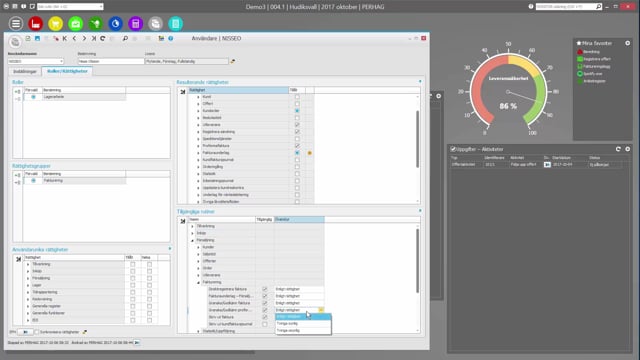The image size is (640, 360).
Task: Open the yellow shopping cart module
Action: (56, 24)
